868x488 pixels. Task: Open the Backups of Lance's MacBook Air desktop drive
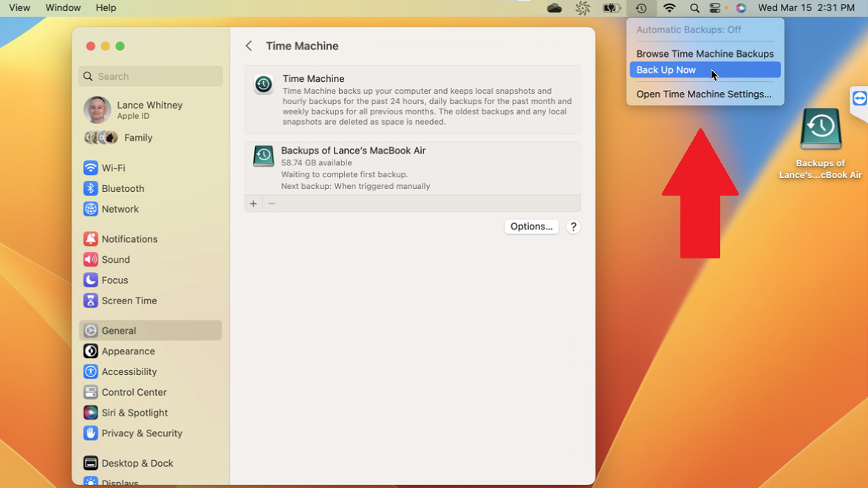(821, 130)
